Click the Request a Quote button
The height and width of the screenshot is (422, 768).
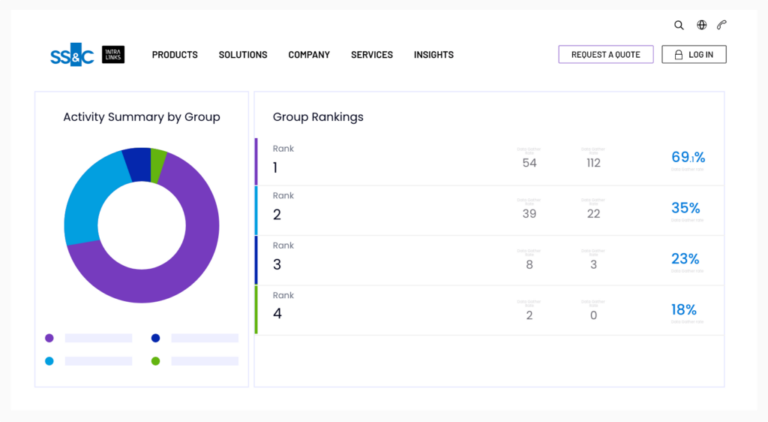click(605, 55)
